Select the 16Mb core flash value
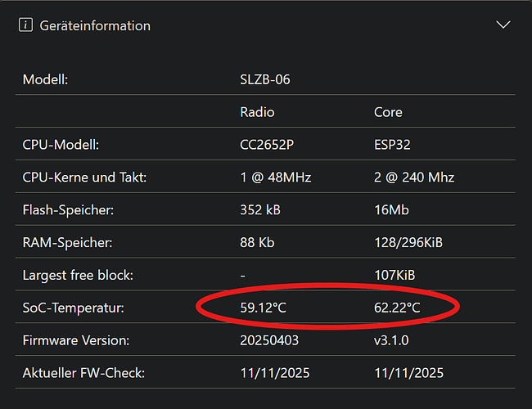 (x=391, y=210)
